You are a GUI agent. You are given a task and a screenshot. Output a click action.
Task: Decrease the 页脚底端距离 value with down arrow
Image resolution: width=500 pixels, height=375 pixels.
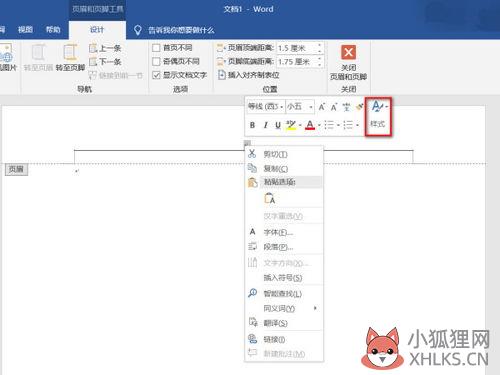click(x=320, y=65)
